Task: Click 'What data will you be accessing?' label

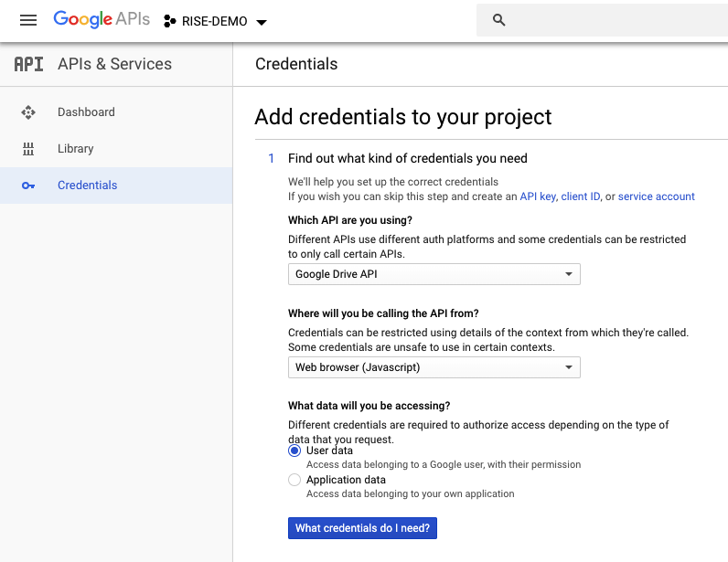Action: point(369,406)
